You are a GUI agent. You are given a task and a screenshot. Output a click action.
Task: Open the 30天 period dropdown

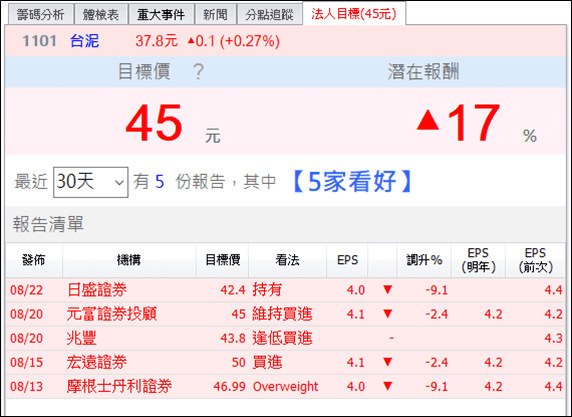point(90,182)
